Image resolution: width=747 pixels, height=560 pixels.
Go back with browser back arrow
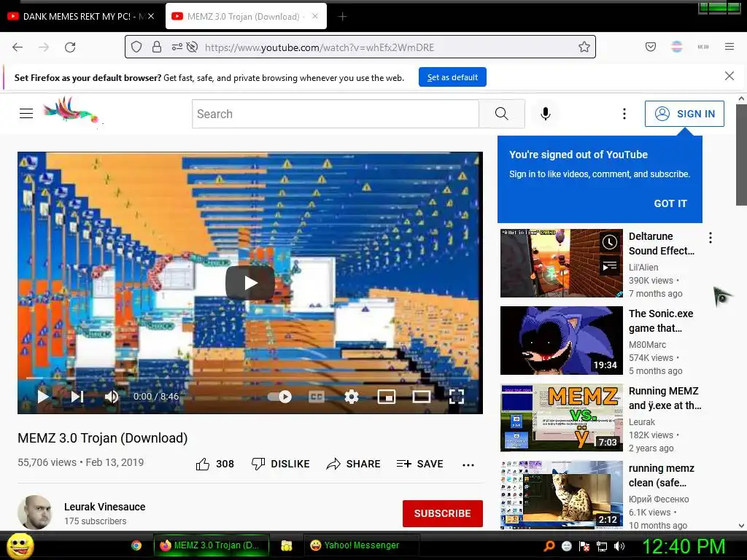click(x=18, y=47)
